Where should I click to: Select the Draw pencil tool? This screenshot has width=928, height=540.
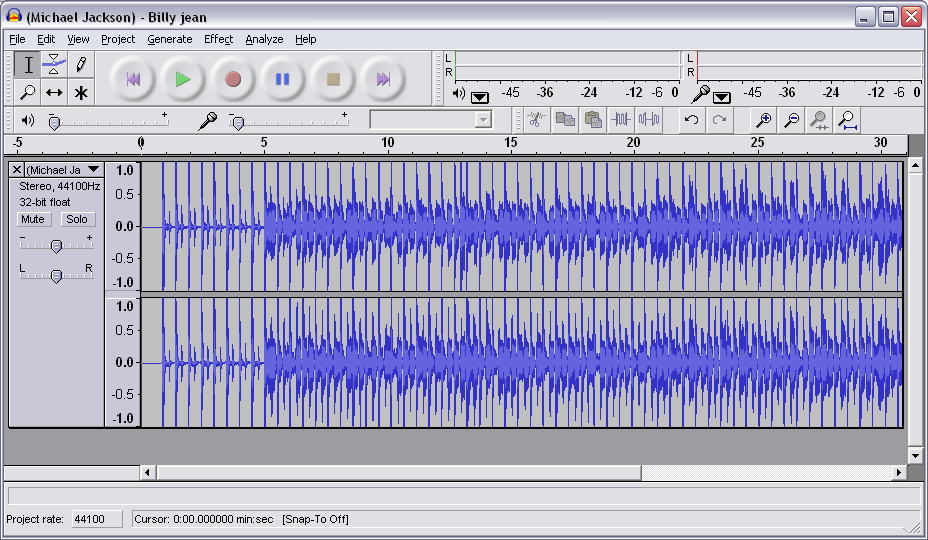coord(81,65)
